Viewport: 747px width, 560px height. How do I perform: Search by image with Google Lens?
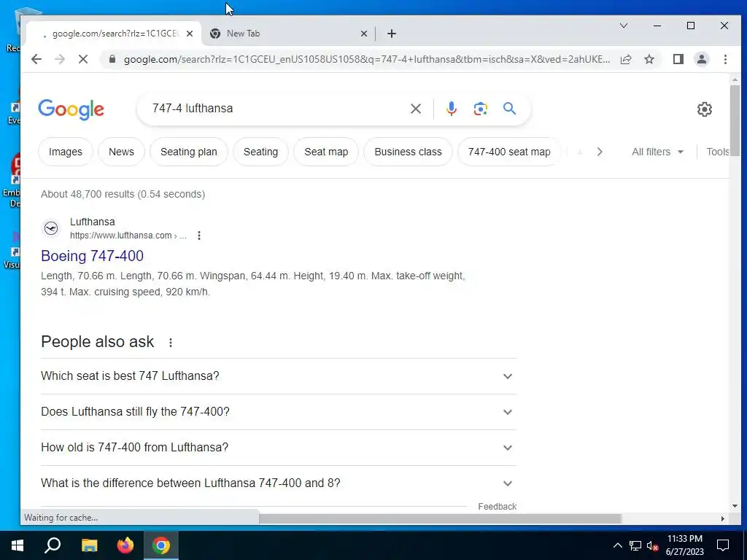(480, 109)
